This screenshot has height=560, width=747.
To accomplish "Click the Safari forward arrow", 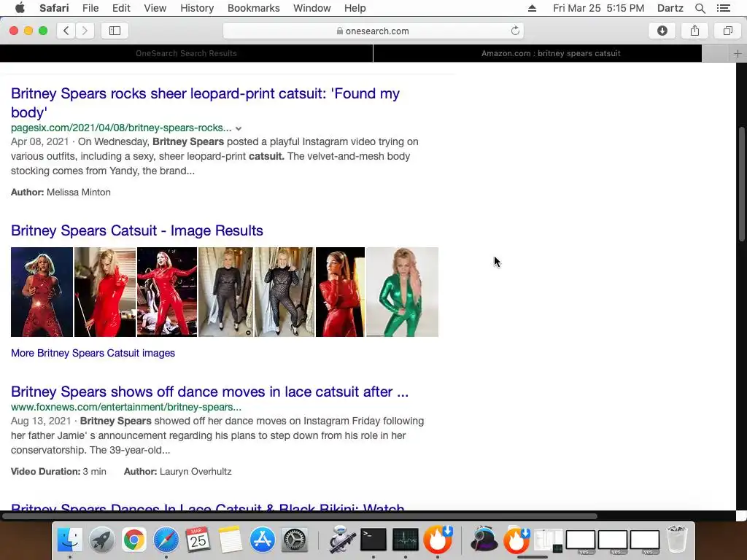I will [x=85, y=31].
